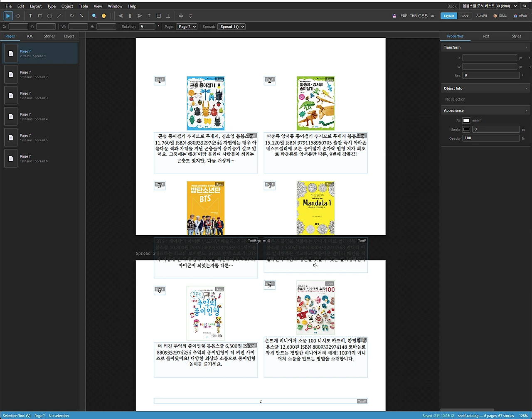Switch to the Styles panel tab
532x419 pixels.
[516, 36]
